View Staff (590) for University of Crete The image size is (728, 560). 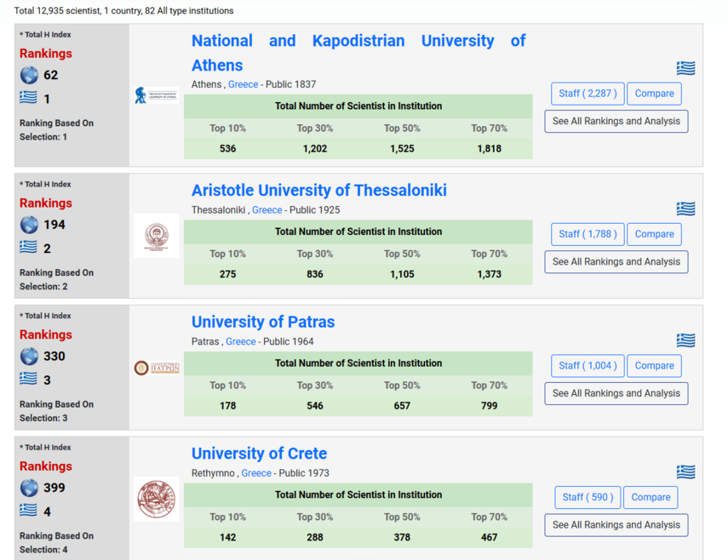pos(587,497)
